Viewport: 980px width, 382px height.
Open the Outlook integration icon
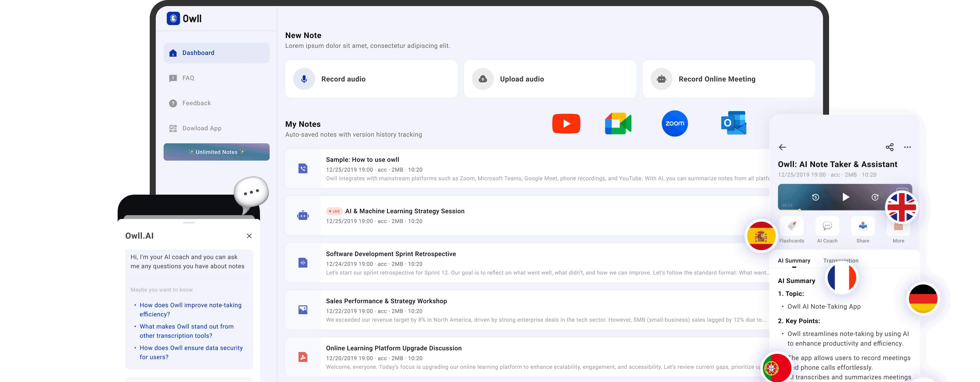point(733,123)
